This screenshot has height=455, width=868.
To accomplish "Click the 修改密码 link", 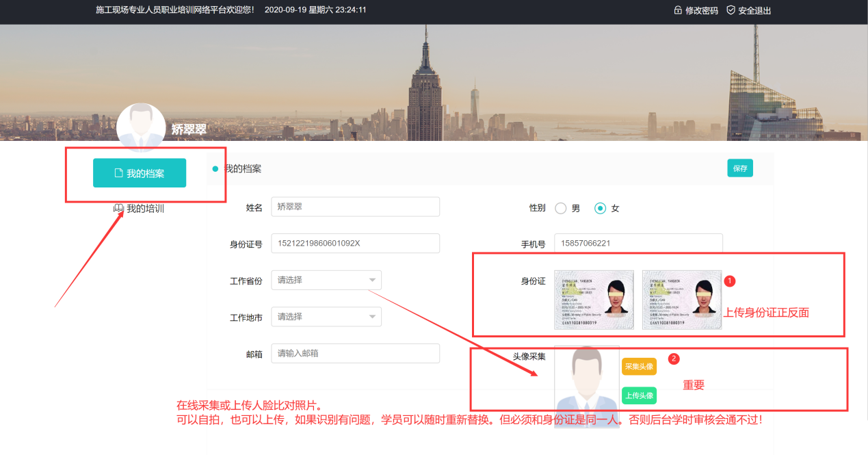I will [701, 10].
